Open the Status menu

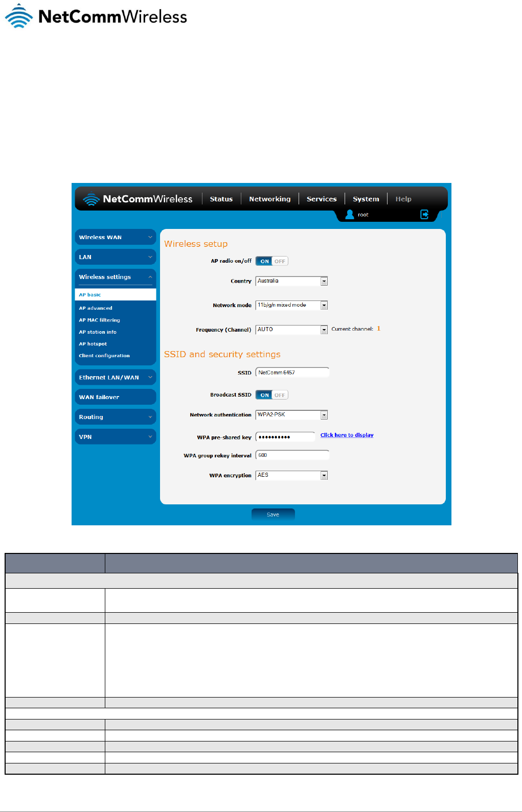coord(221,199)
